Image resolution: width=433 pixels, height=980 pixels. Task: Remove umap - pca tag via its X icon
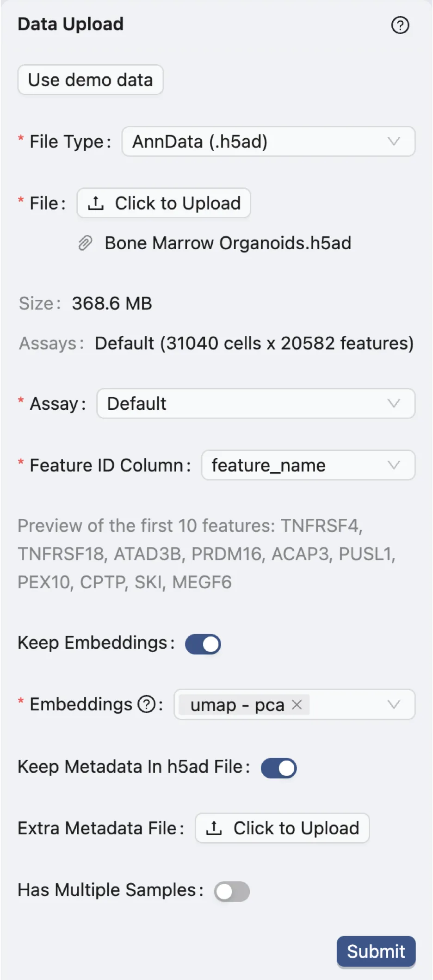[297, 705]
